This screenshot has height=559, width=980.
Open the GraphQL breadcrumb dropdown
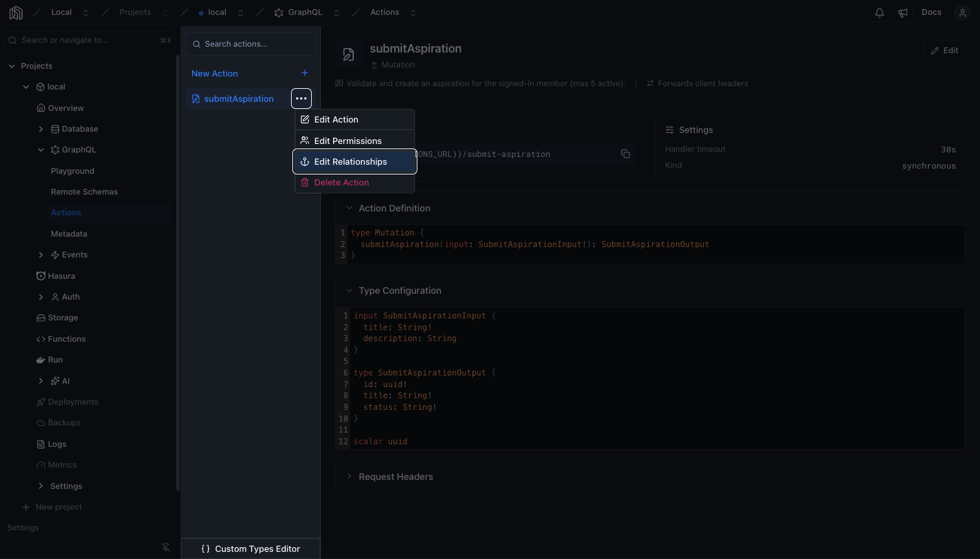click(x=336, y=12)
